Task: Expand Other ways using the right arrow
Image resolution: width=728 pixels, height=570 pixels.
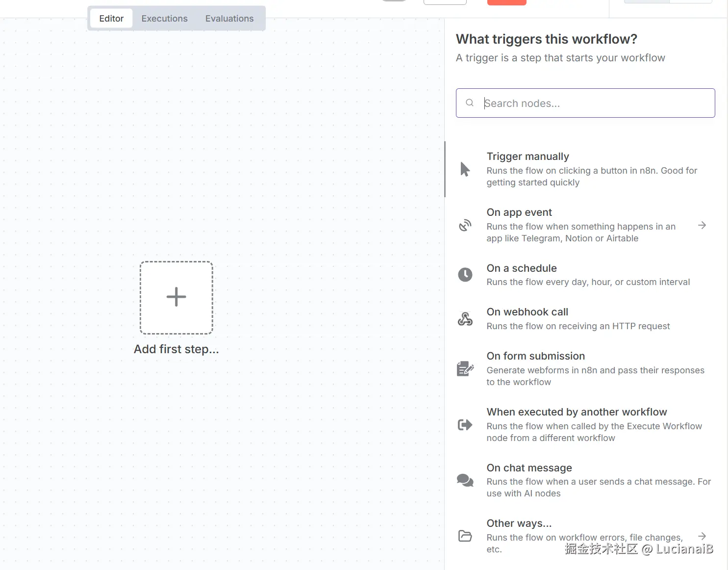Action: 702,536
